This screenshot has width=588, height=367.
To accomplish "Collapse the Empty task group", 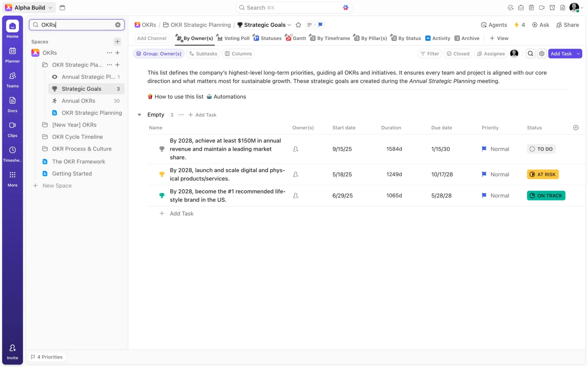I will pos(139,115).
